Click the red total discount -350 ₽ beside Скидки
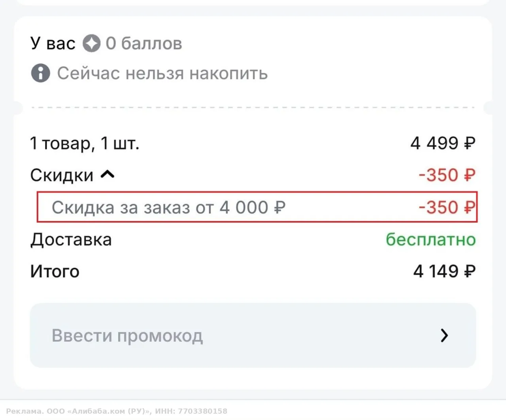The image size is (506, 420). coord(447,175)
